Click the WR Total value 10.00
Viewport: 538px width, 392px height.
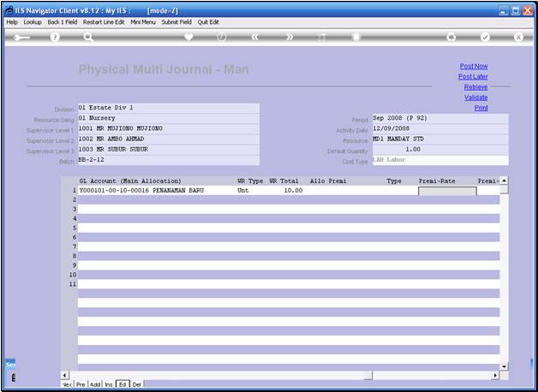pos(293,191)
